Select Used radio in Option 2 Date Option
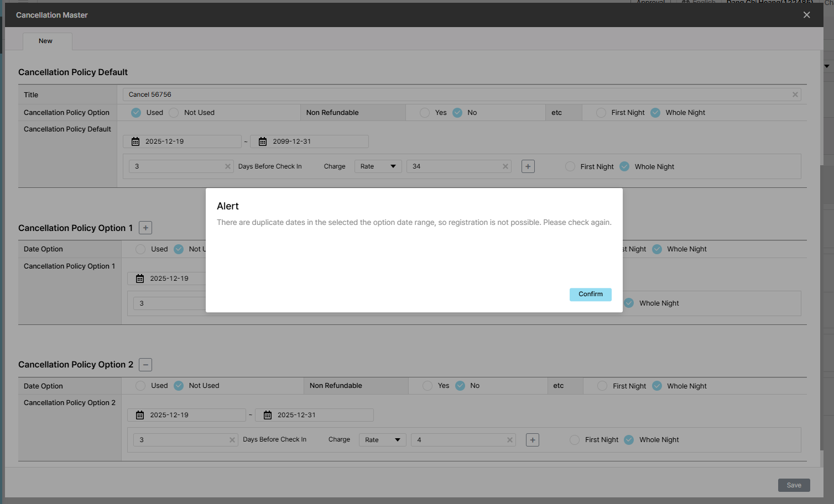Image resolution: width=834 pixels, height=504 pixels. tap(140, 386)
